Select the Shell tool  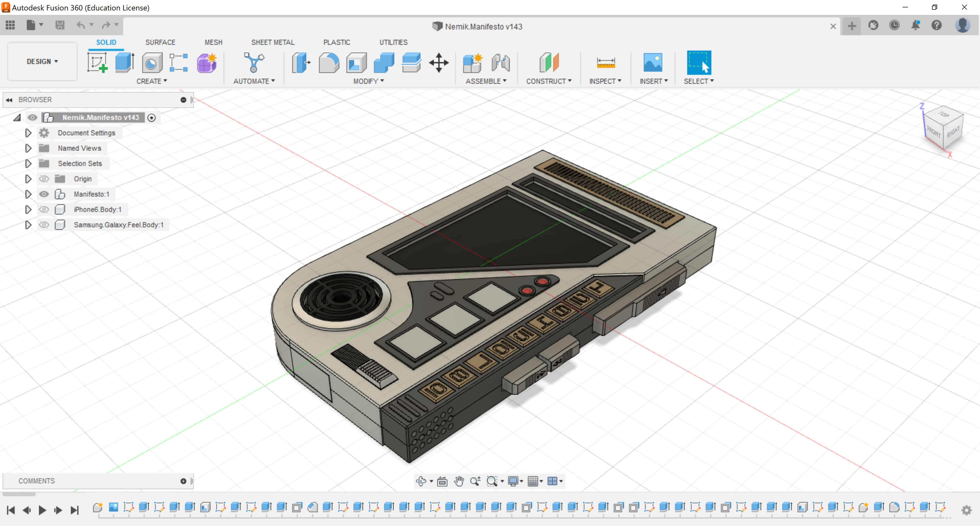356,63
